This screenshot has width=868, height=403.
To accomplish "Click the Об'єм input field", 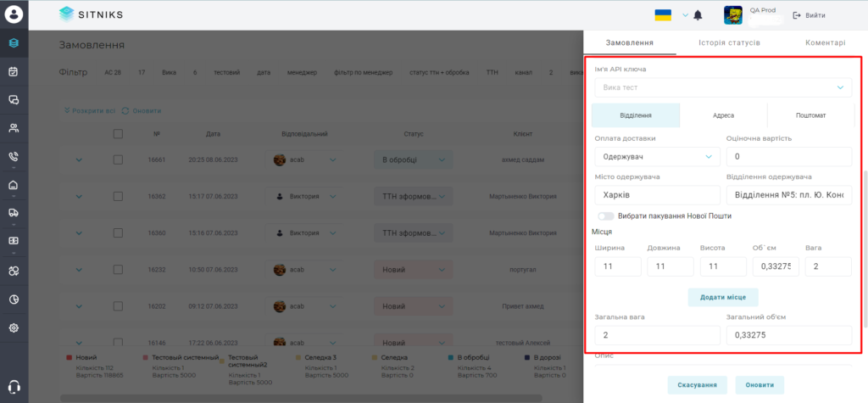I will click(776, 266).
